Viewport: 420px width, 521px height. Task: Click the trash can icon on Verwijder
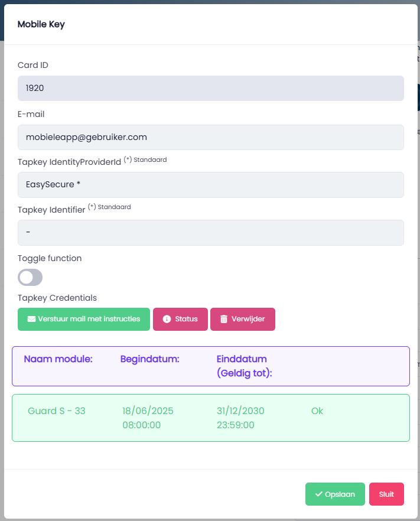(224, 319)
